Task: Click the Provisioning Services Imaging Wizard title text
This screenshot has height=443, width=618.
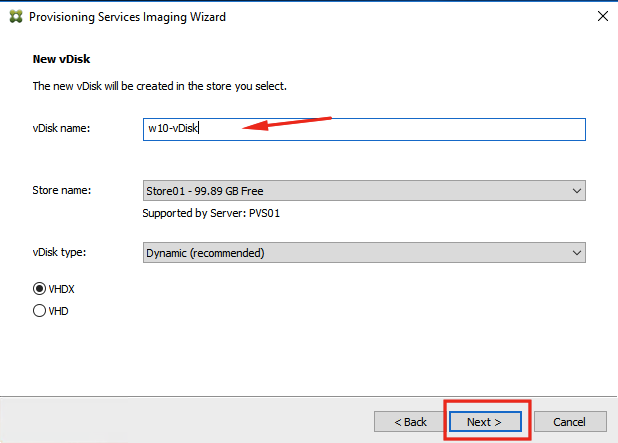Action: coord(127,17)
